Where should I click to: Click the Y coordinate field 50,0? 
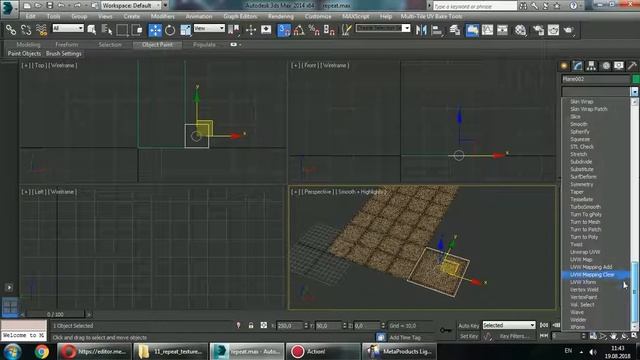coord(328,326)
